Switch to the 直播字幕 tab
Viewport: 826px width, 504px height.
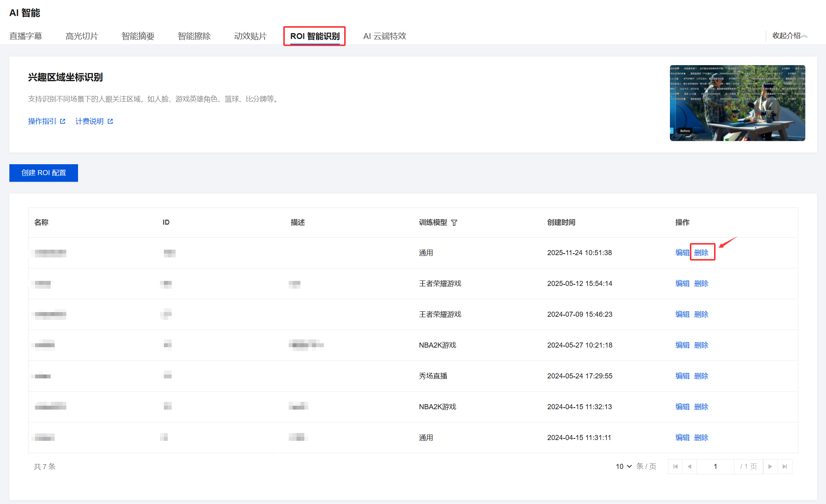[x=26, y=36]
